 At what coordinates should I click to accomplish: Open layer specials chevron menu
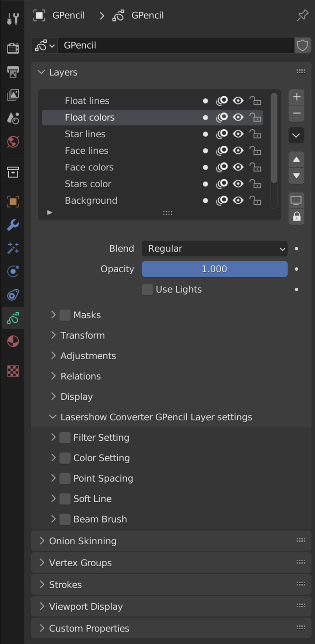(x=297, y=135)
